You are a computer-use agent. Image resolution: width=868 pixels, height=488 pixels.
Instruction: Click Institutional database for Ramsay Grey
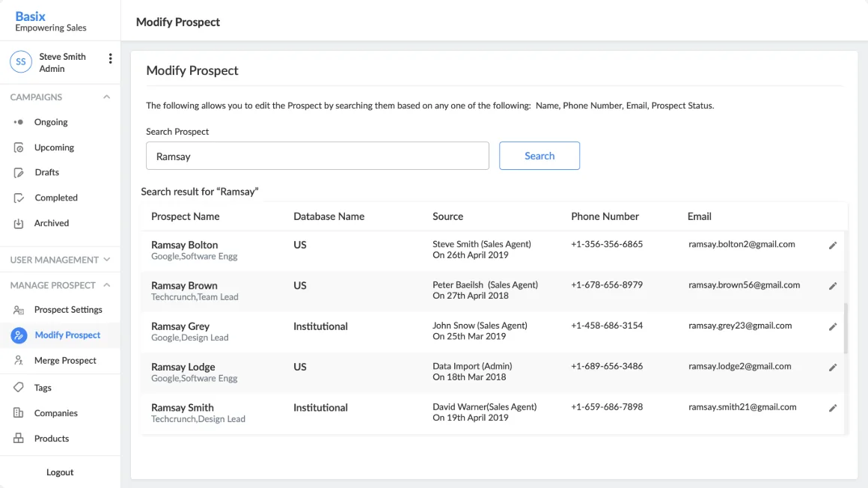[x=320, y=326]
